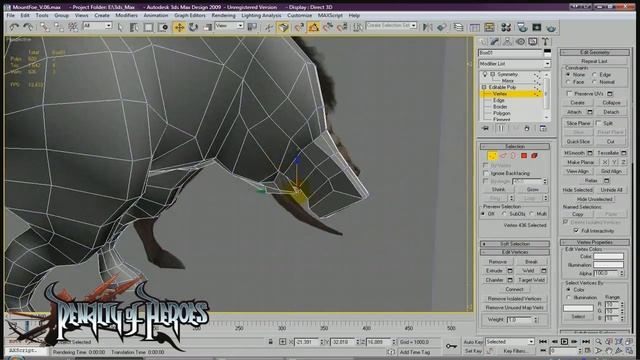Open the File menu
The width and height of the screenshot is (640, 360).
click(x=11, y=16)
